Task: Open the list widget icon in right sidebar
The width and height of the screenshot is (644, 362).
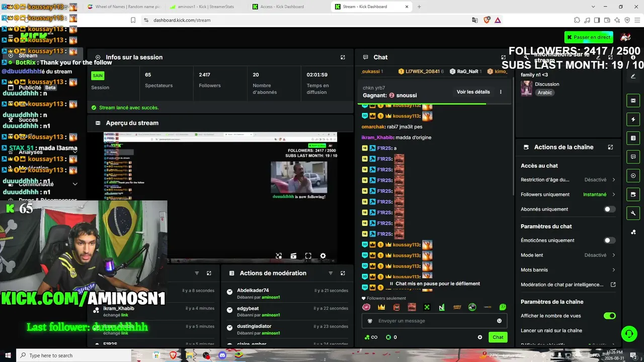Action: pyautogui.click(x=633, y=138)
